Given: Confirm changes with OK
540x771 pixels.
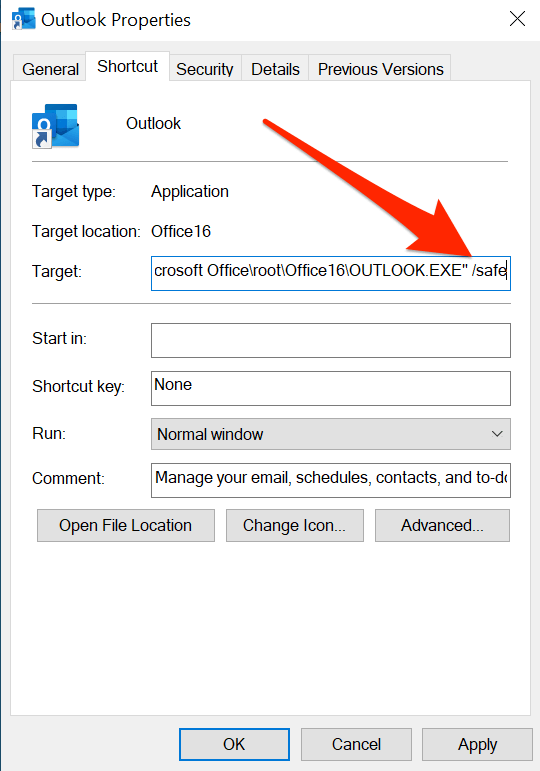Looking at the screenshot, I should pos(234,744).
